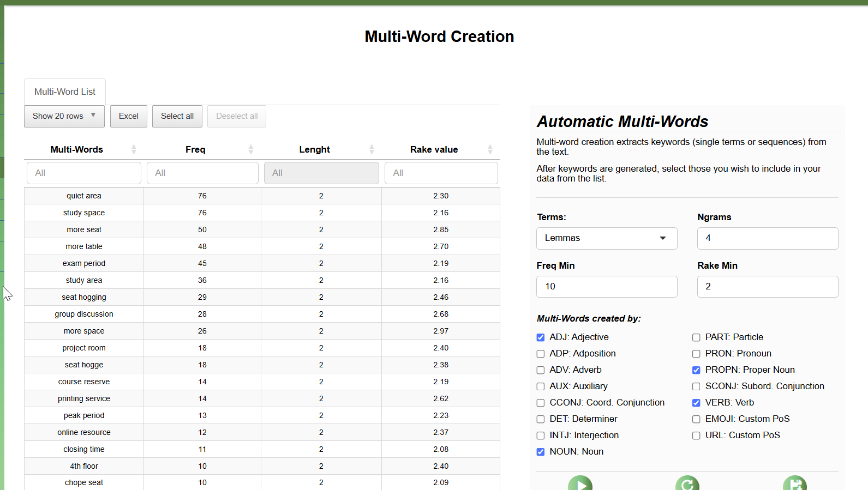This screenshot has height=490, width=868.
Task: Select the 'course reserve' row
Action: coord(262,382)
